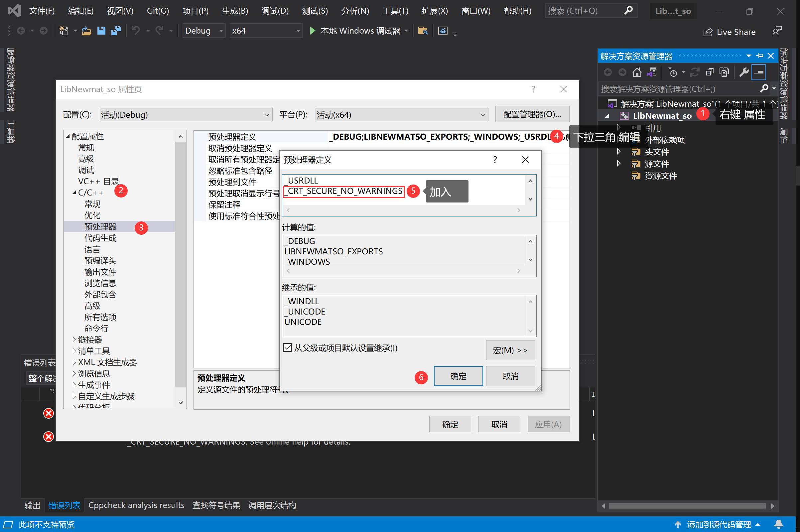The image size is (800, 532).
Task: Select VC++ 目录 in the property tree
Action: click(98, 182)
